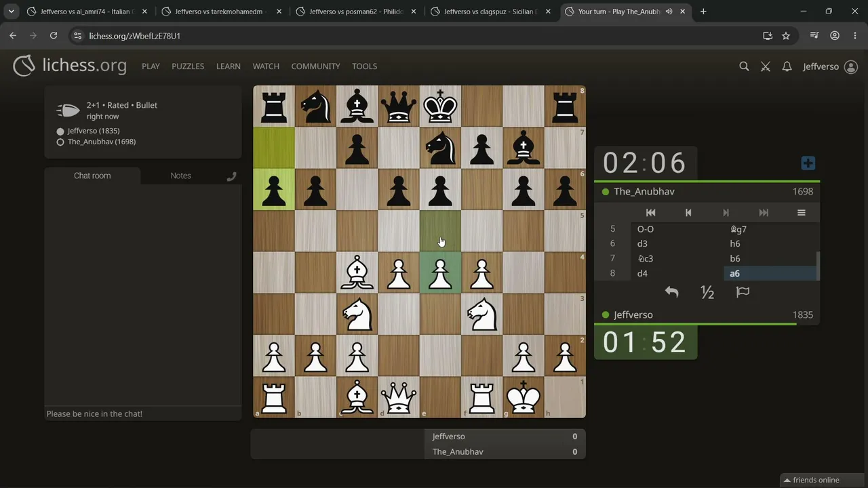Open the PUZZLES menu
This screenshot has height=488, width=868.
click(188, 66)
